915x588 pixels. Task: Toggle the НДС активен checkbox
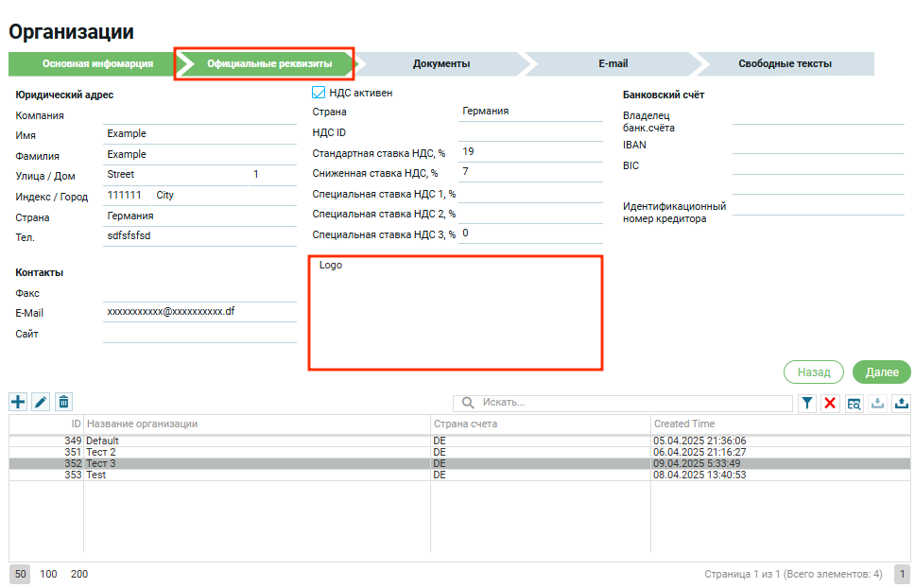pos(319,93)
